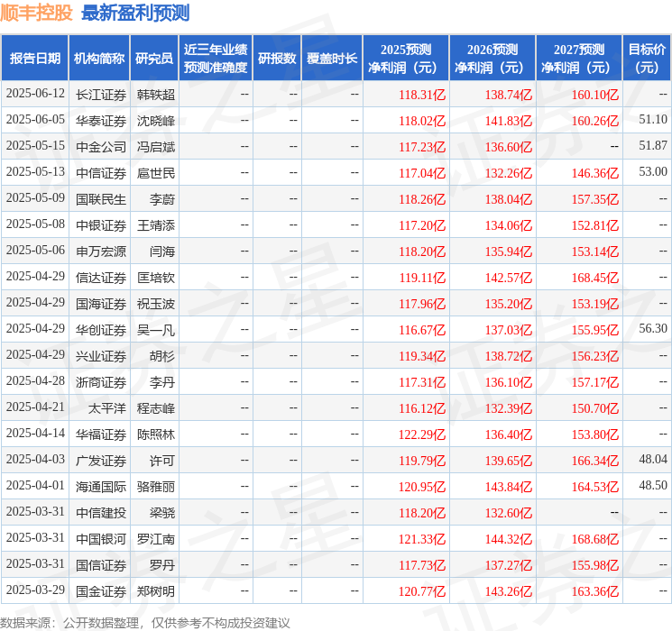Click institution 海通国际
Image resolution: width=672 pixels, height=631 pixels.
pyautogui.click(x=101, y=487)
